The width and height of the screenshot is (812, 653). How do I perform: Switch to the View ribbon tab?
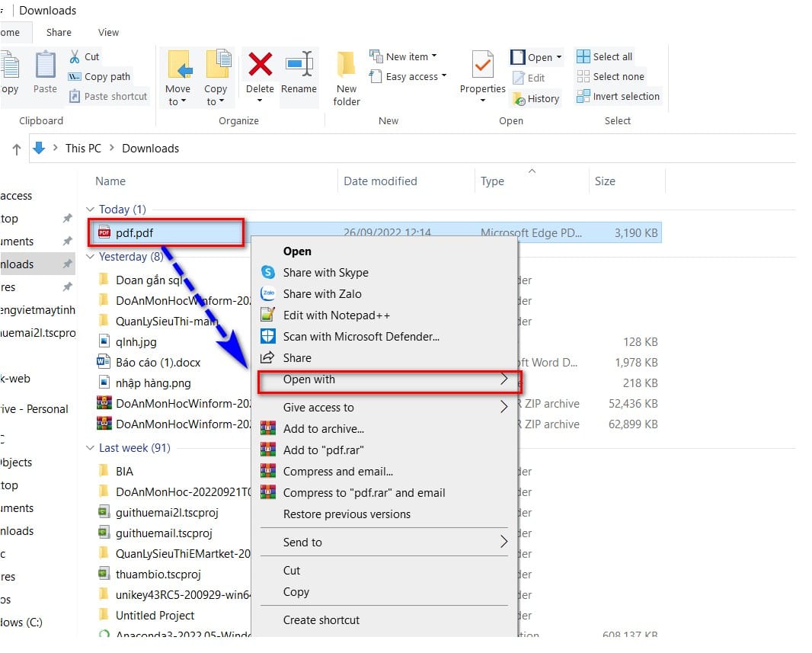(108, 32)
